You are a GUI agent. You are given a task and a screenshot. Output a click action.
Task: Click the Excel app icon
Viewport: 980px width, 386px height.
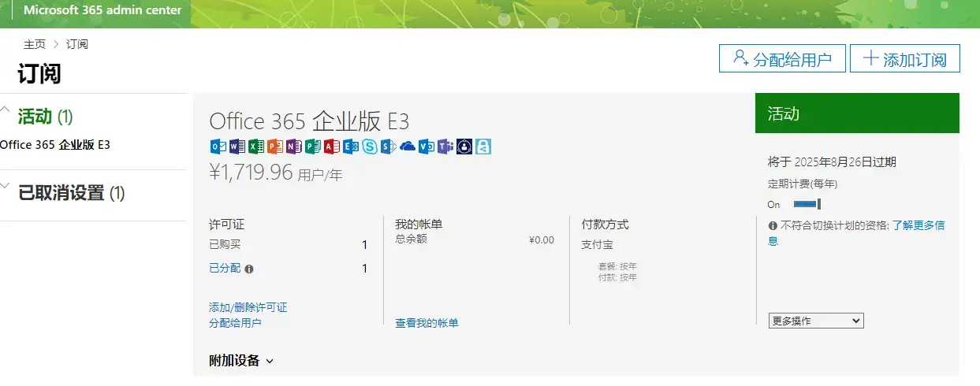(x=256, y=147)
